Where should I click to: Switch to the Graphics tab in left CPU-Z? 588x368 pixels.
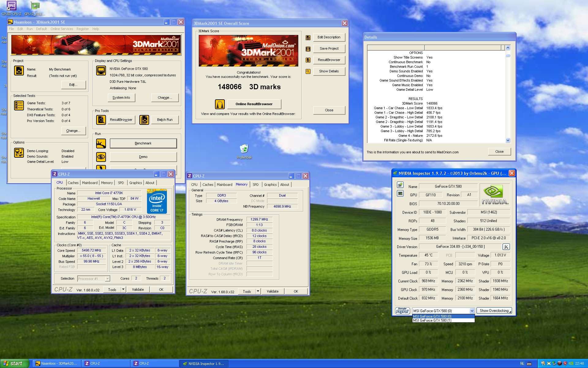[x=136, y=183]
